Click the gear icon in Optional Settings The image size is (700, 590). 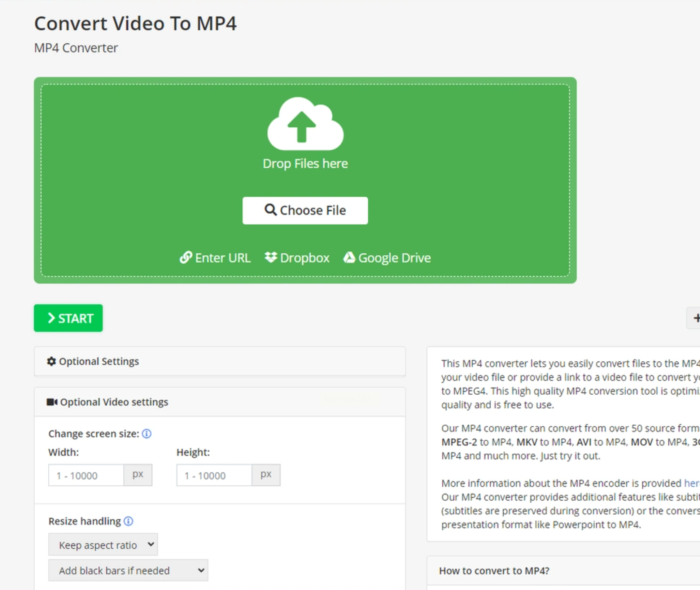[52, 361]
